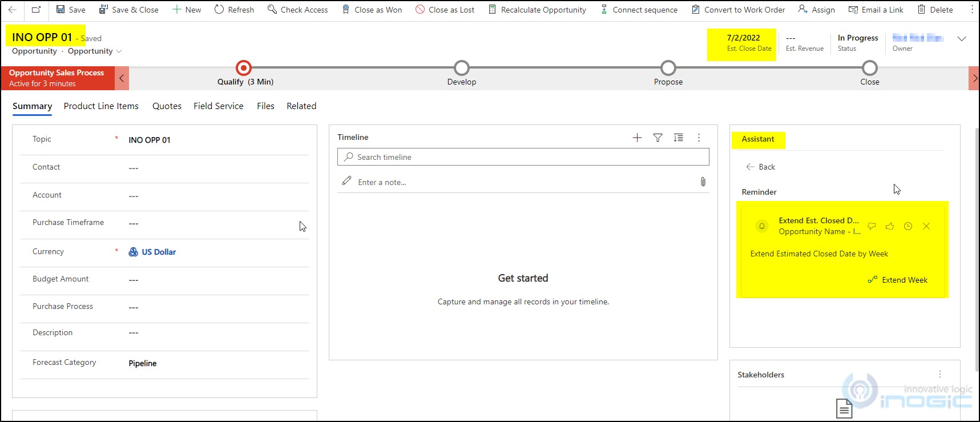Open the US Dollar currency link
The width and height of the screenshot is (980, 422).
pyautogui.click(x=158, y=252)
